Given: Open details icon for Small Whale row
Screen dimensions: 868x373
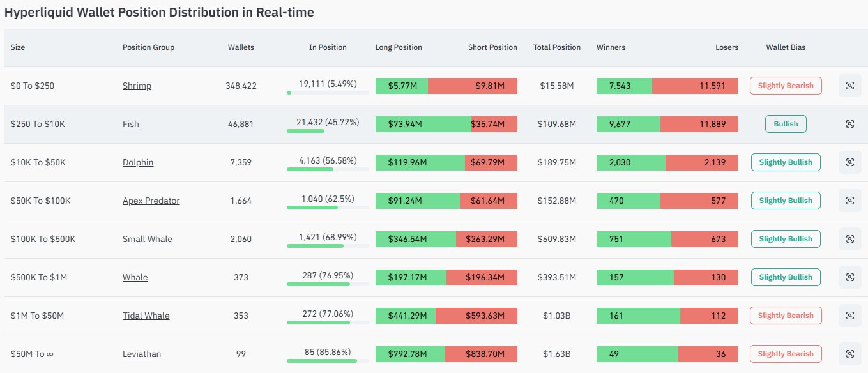Looking at the screenshot, I should [849, 239].
